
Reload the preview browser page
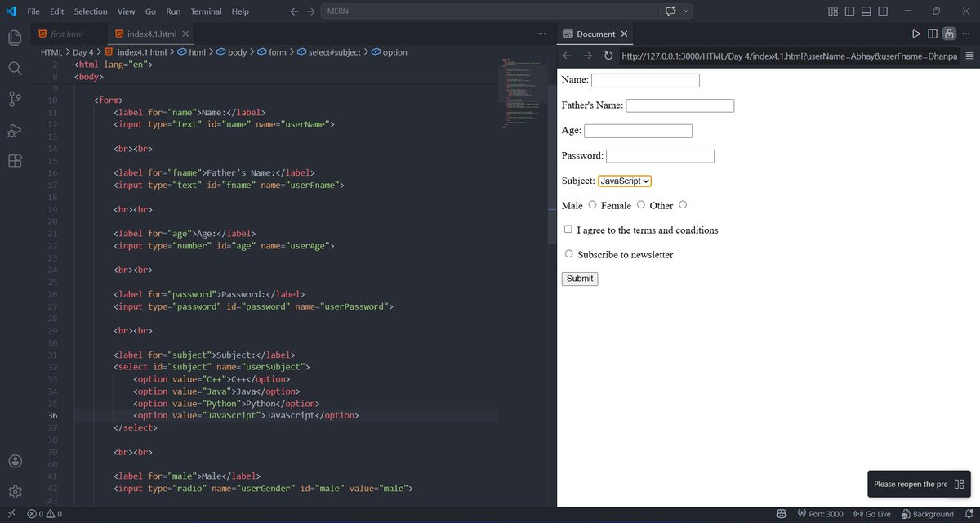coord(608,56)
